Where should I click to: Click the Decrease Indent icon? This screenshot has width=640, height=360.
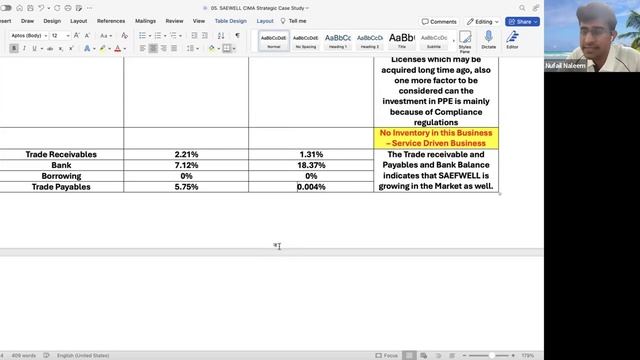click(x=194, y=36)
